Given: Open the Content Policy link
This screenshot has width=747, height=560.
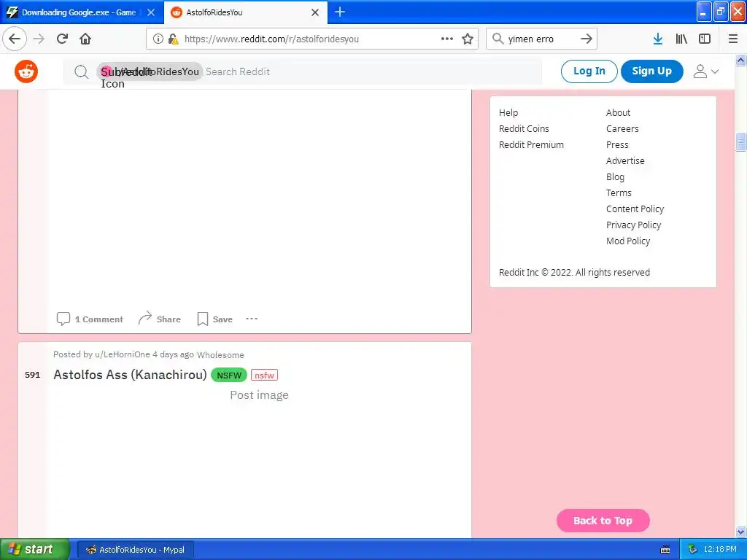Looking at the screenshot, I should point(635,209).
